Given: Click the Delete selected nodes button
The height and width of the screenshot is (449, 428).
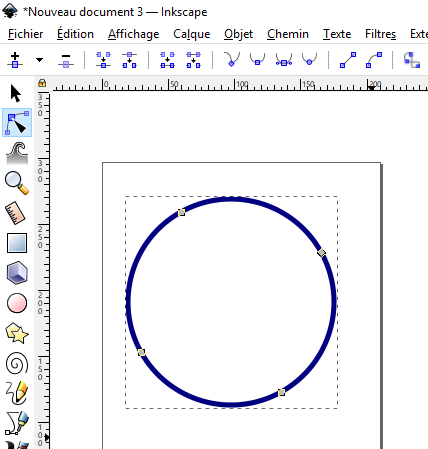Looking at the screenshot, I should pyautogui.click(x=66, y=60).
